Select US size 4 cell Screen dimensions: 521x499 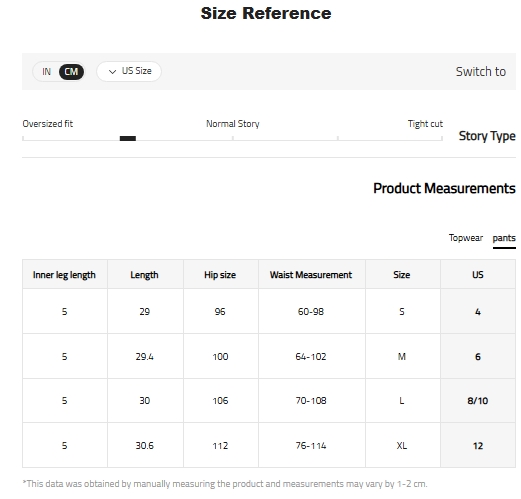coord(478,311)
